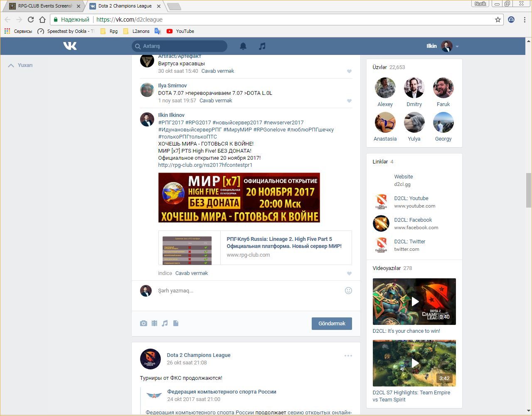Go back up with Yuxarı chevron
Viewport: 532px width, 416px height.
11,65
